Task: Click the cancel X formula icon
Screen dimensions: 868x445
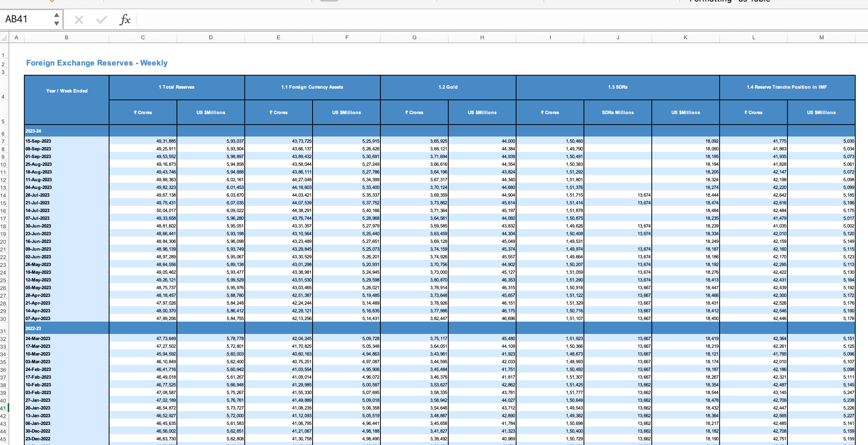Action: tap(79, 19)
